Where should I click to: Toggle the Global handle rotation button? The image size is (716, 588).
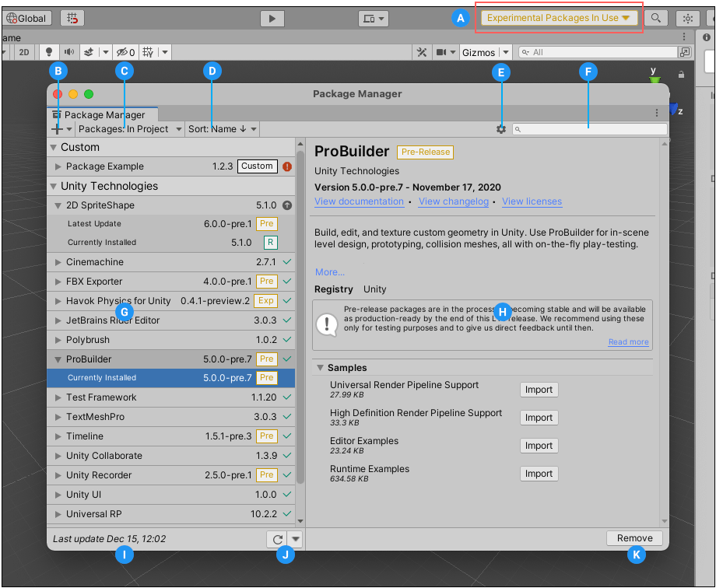(x=26, y=18)
